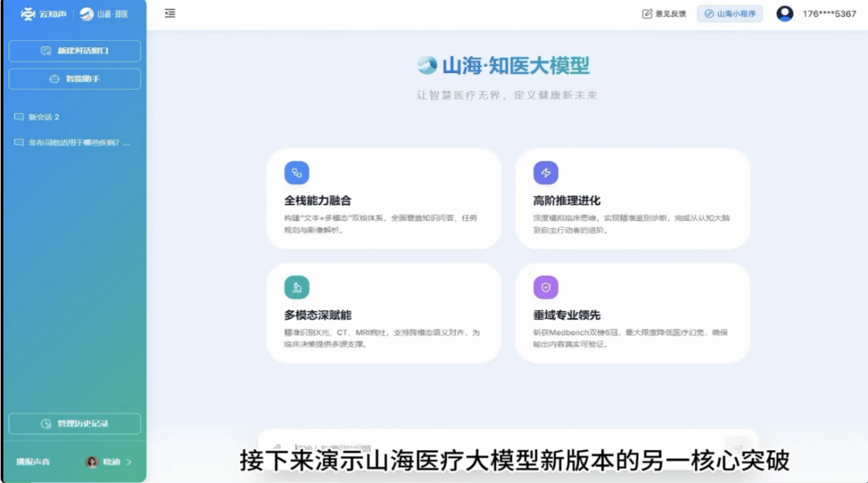Click the 全栈能力融合 blue card icon
The width and height of the screenshot is (868, 483).
click(296, 172)
